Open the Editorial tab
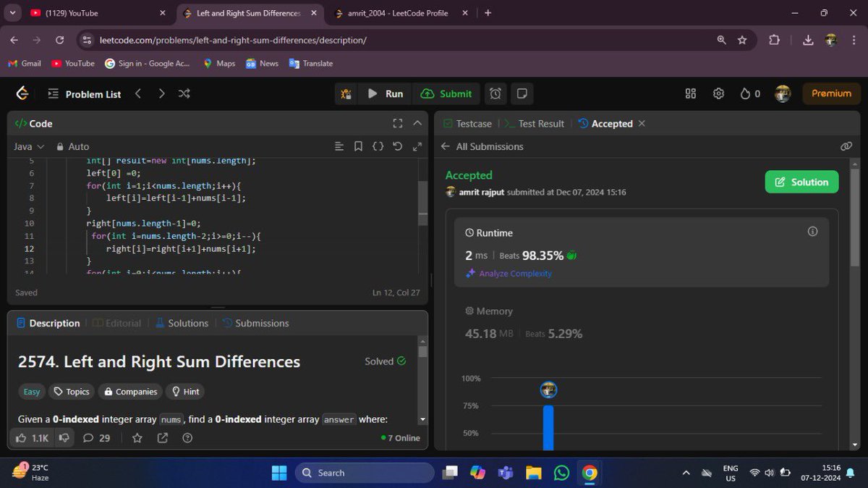 pos(116,323)
